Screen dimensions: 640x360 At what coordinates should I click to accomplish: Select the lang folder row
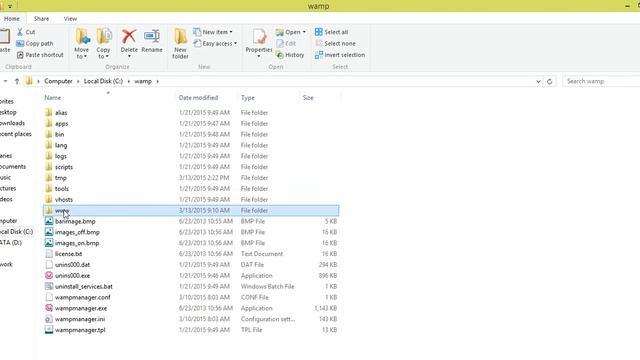(x=191, y=145)
